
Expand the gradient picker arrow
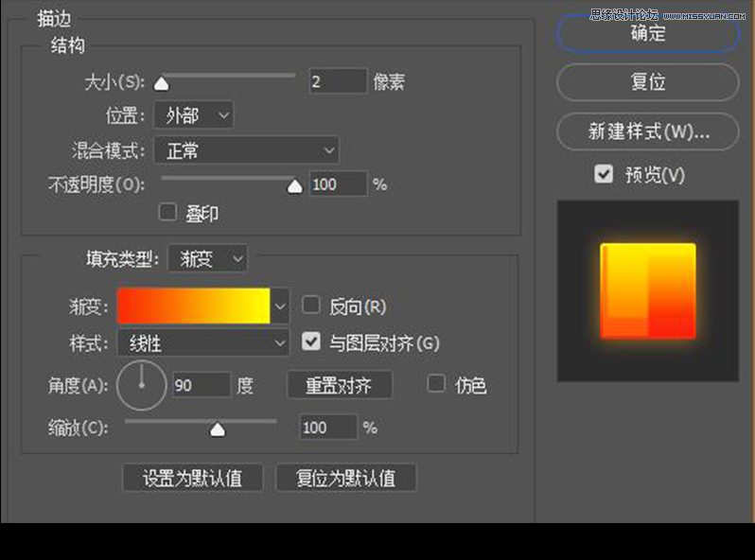click(x=280, y=306)
